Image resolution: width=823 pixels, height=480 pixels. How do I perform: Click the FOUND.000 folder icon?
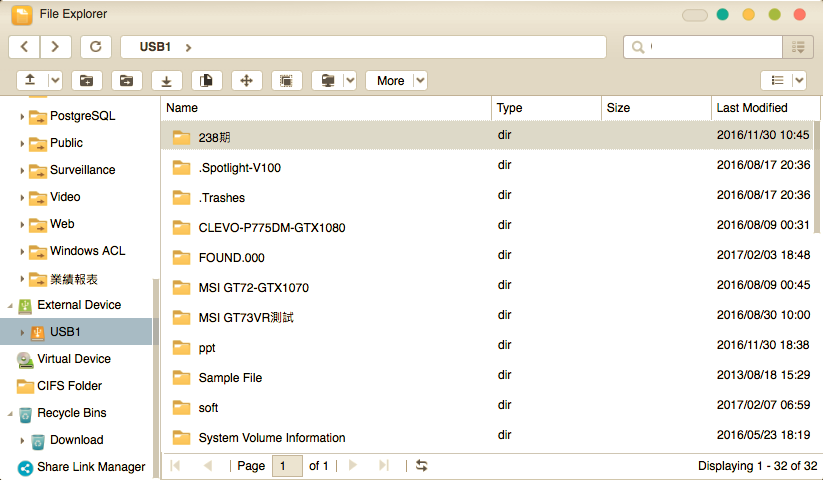click(181, 258)
